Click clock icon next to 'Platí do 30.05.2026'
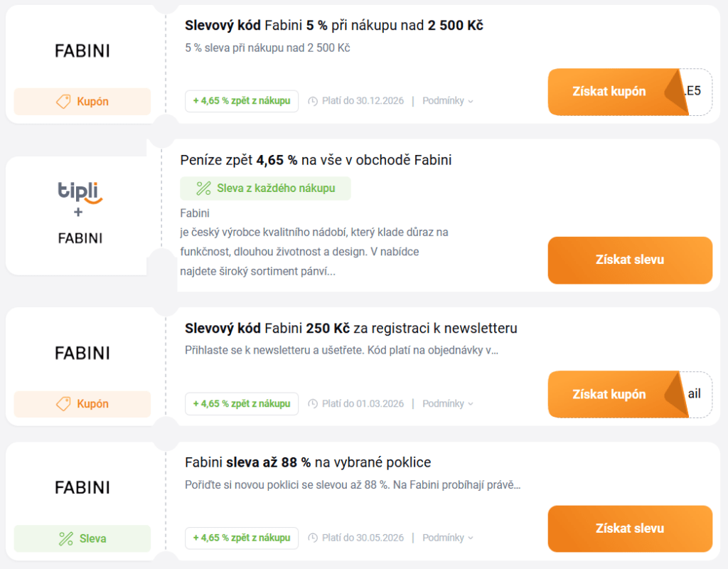Viewport: 728px width, 569px height. point(313,538)
